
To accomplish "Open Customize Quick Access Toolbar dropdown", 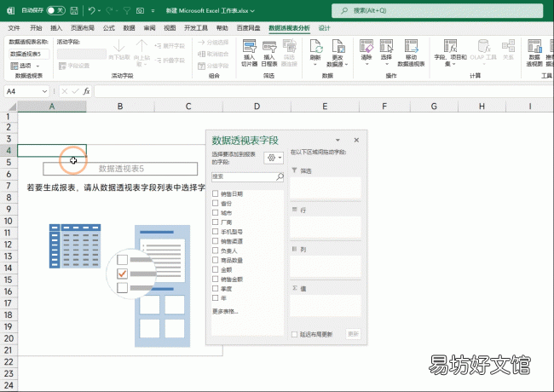I will coord(153,10).
